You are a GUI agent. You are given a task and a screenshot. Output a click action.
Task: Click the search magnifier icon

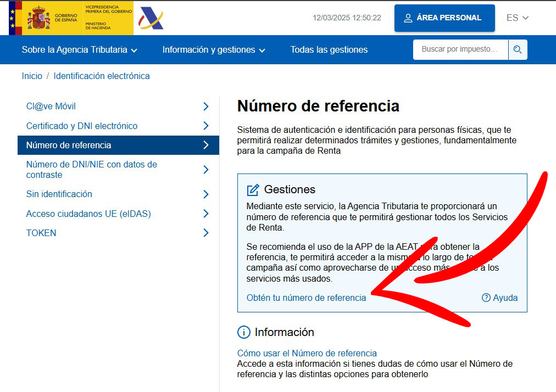pos(517,49)
